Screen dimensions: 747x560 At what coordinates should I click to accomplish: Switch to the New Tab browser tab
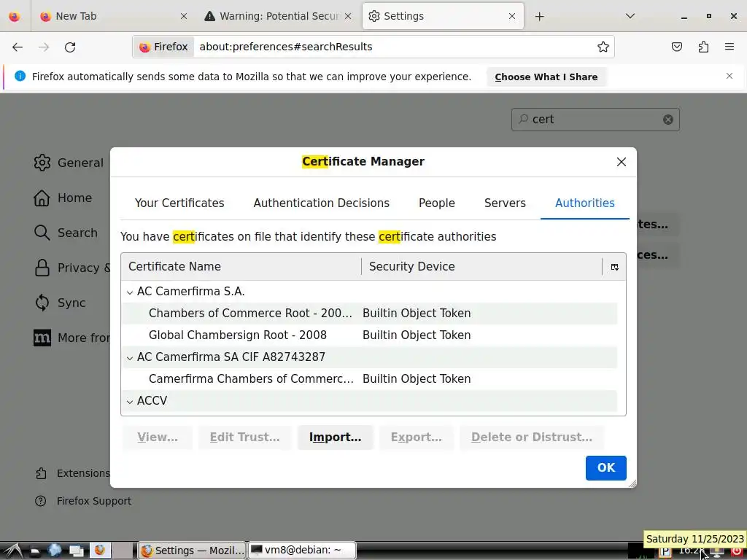point(112,16)
